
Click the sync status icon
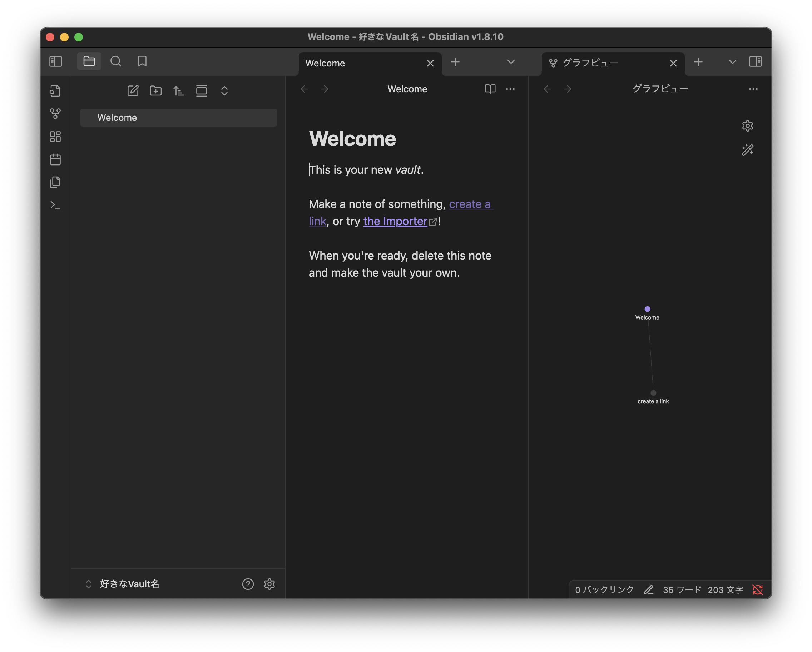click(x=757, y=589)
